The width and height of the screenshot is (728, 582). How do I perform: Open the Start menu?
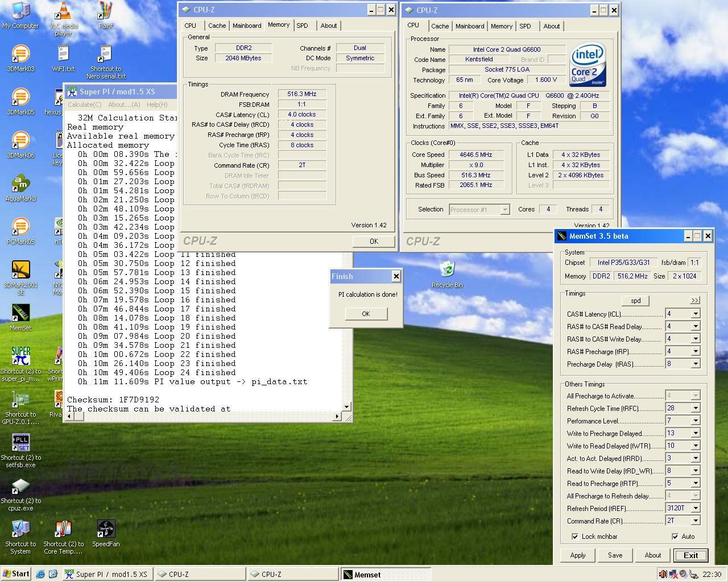point(16,574)
